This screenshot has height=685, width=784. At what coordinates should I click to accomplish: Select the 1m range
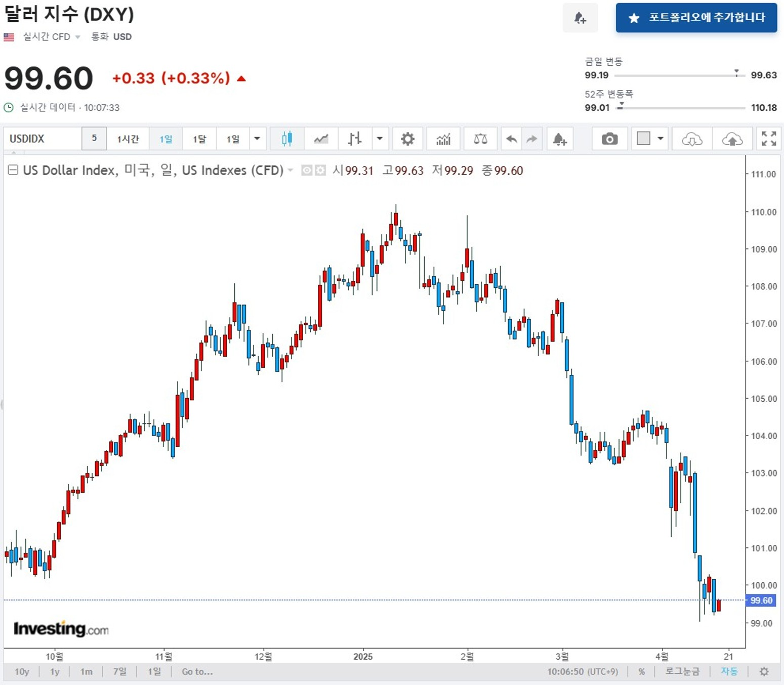point(87,671)
